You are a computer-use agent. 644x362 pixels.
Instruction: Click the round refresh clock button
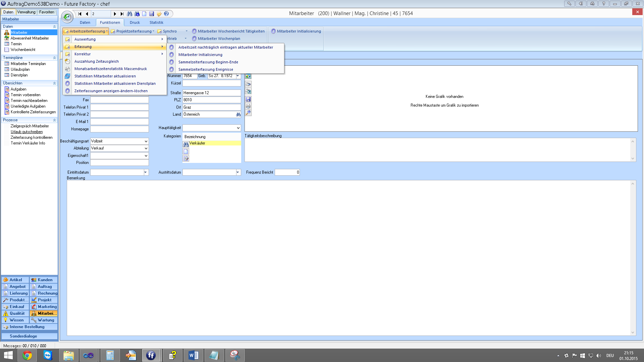(67, 16)
